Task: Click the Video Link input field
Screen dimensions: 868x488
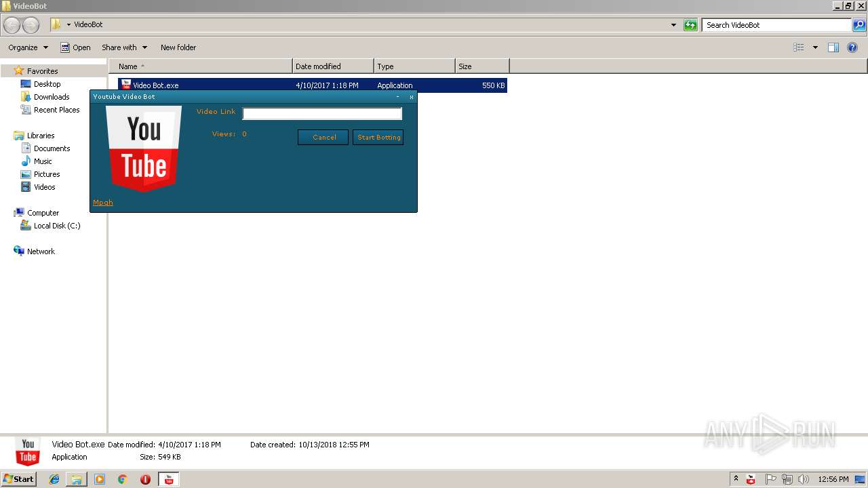Action: point(322,114)
